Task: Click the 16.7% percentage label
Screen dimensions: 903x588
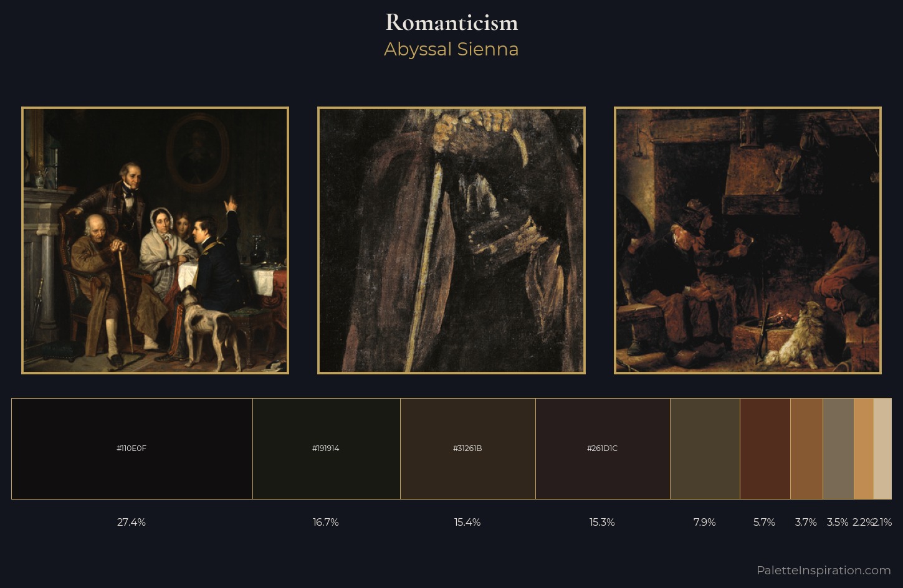Action: click(x=326, y=522)
